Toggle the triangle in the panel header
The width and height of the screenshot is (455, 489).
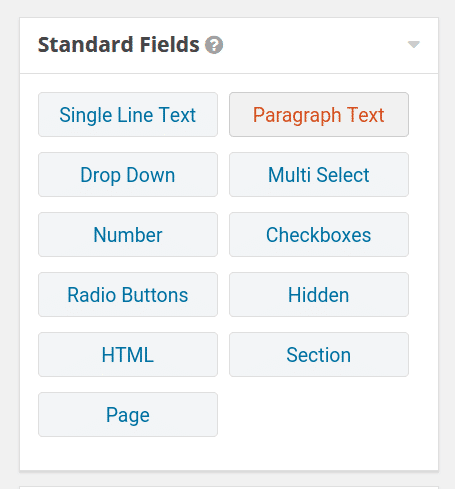(x=414, y=44)
